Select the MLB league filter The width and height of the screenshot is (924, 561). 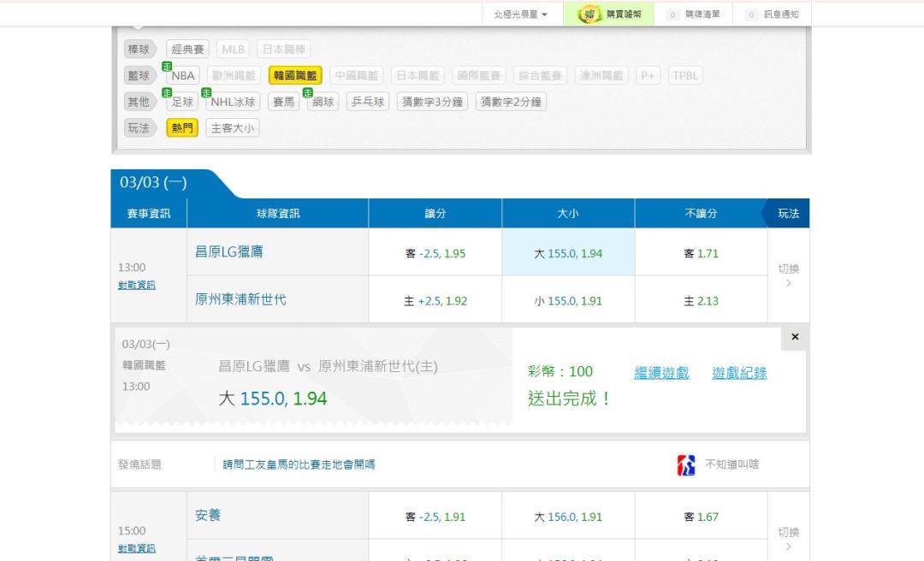pyautogui.click(x=233, y=50)
